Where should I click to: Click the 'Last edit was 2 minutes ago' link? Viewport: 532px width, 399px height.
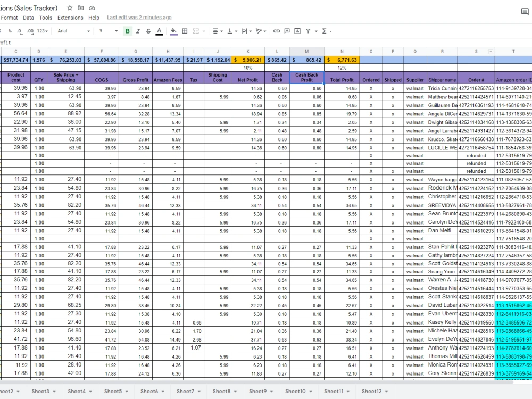click(139, 18)
